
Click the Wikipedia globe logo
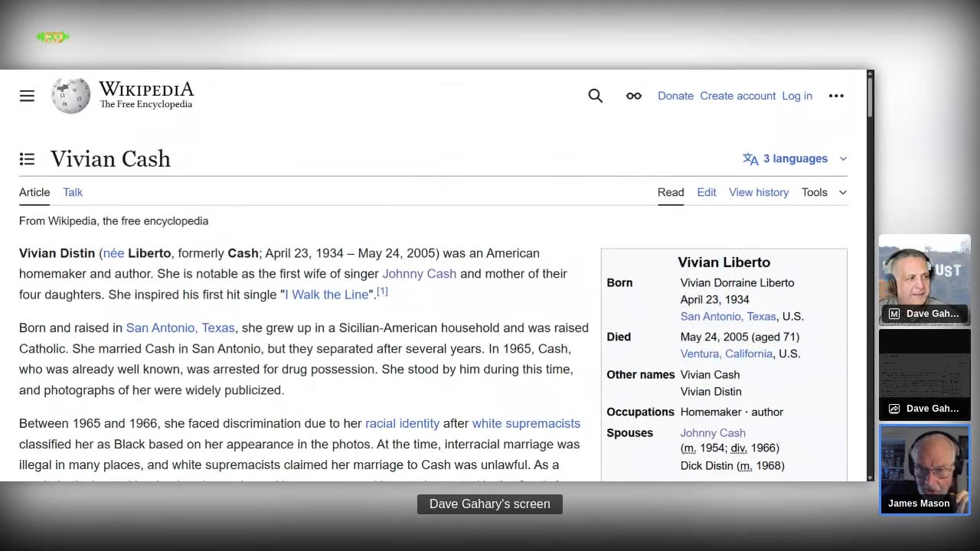[x=70, y=96]
